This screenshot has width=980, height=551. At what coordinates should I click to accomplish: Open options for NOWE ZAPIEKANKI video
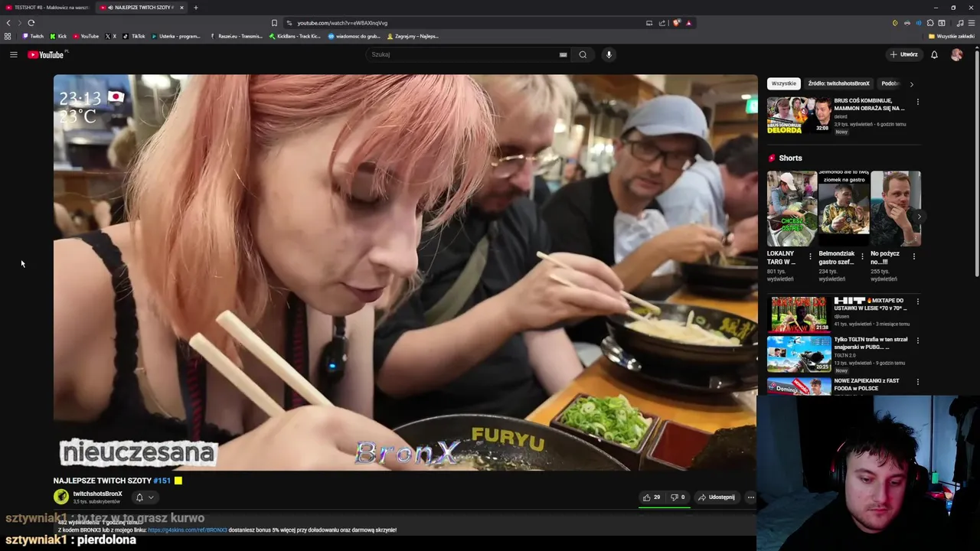coord(917,382)
